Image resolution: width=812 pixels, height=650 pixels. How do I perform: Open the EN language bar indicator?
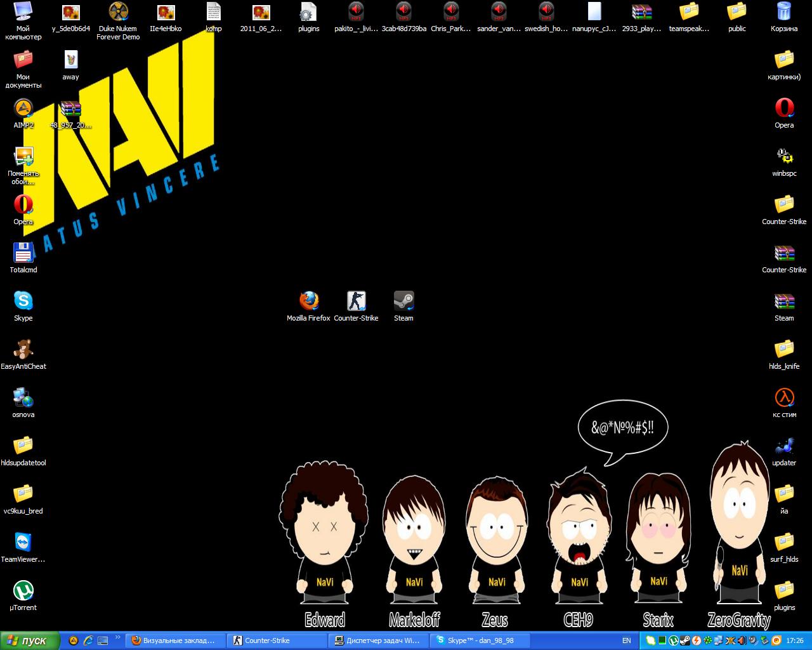pos(627,640)
